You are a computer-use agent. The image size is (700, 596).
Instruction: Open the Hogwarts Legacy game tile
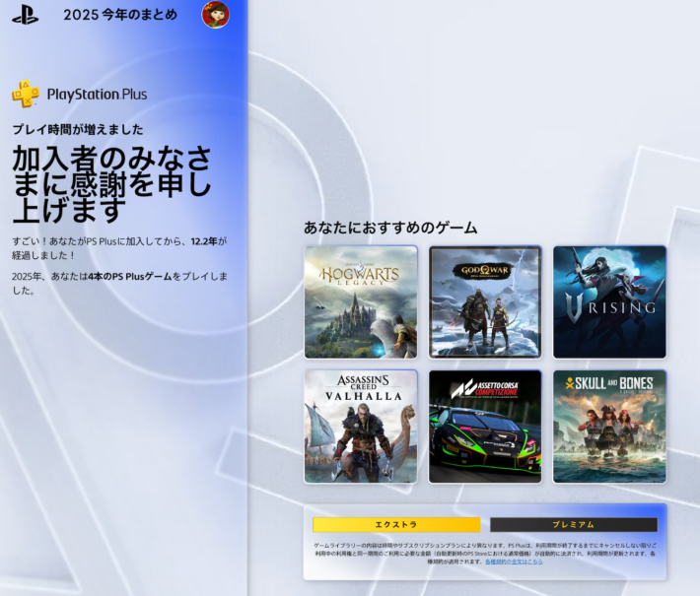tap(361, 301)
